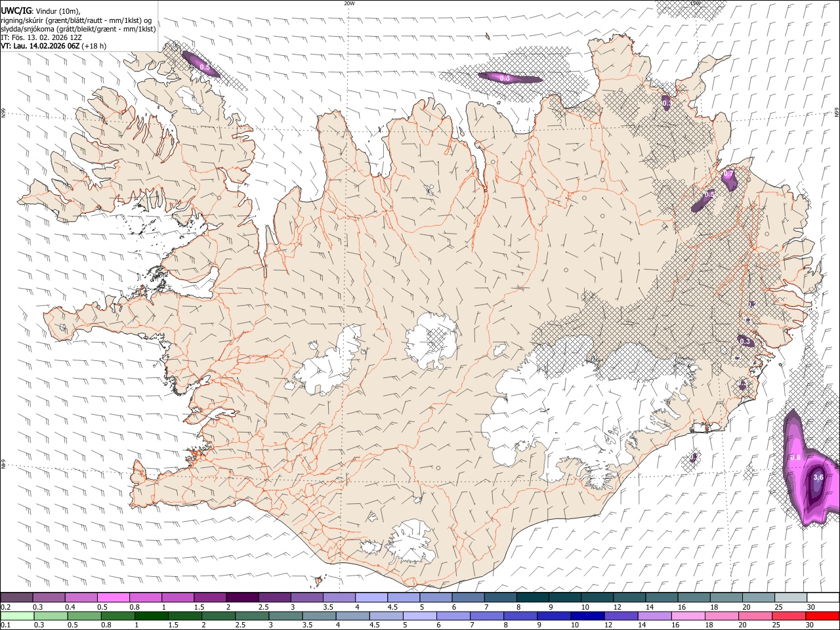
Task: Pick the upper scale swatch between 12 and 14
Action: 629,597
